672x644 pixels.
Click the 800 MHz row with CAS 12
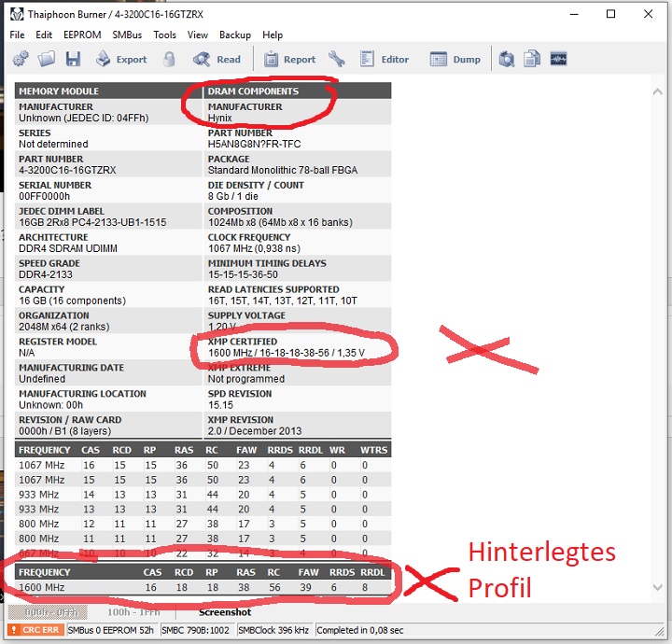[203, 524]
